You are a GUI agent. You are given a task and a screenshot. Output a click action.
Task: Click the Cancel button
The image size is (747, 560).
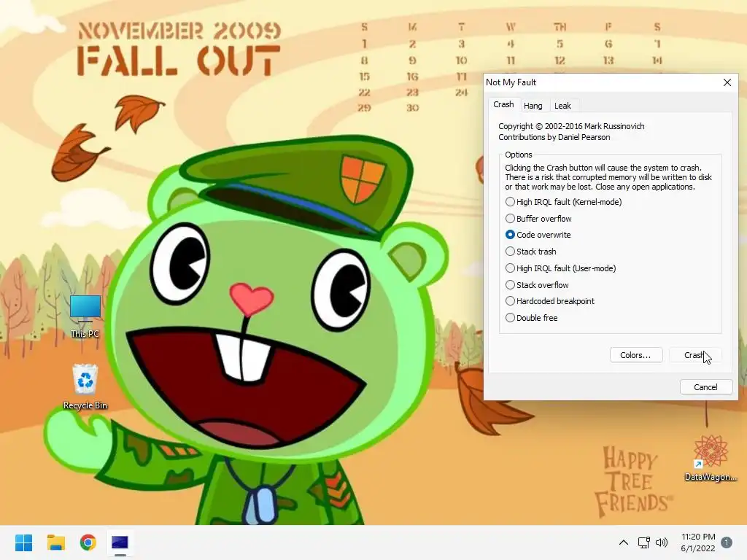705,387
